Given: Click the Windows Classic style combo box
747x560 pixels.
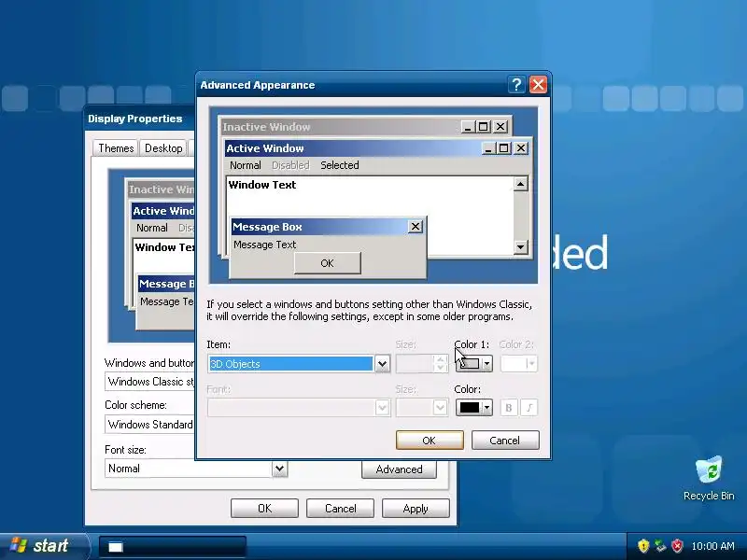Looking at the screenshot, I should point(149,382).
